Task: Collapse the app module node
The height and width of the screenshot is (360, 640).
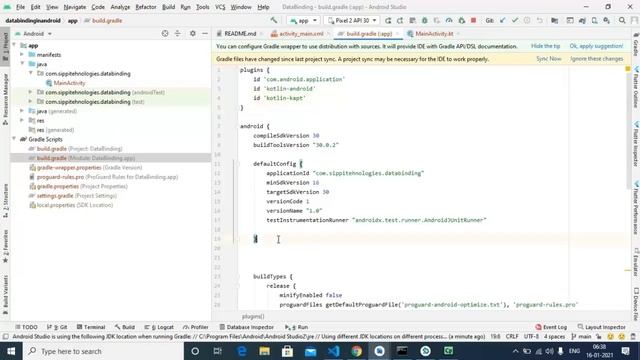Action: coord(14,45)
